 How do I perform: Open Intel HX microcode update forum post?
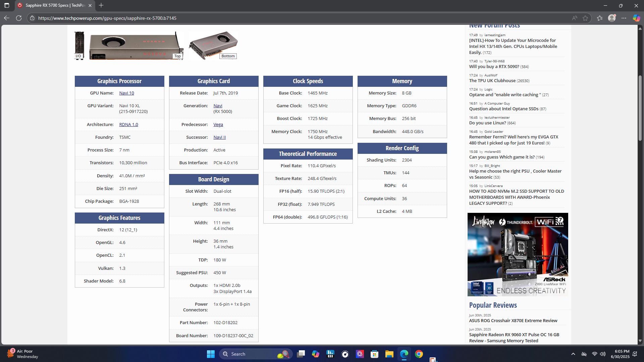click(x=513, y=47)
